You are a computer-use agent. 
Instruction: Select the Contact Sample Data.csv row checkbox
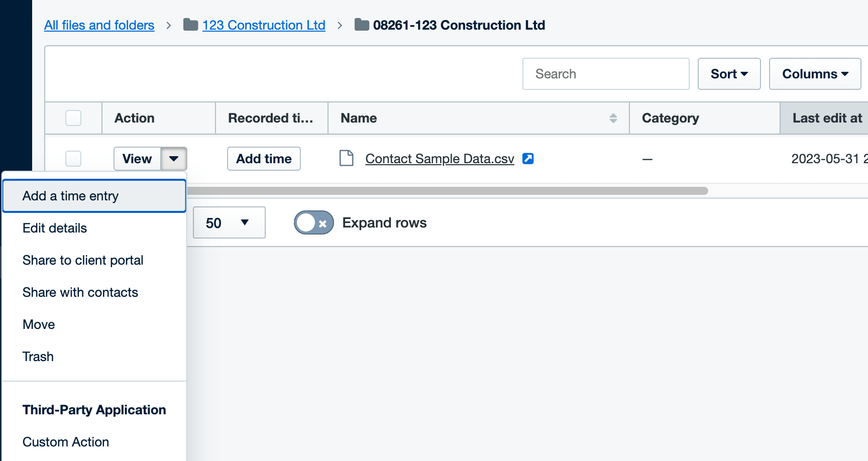point(73,158)
